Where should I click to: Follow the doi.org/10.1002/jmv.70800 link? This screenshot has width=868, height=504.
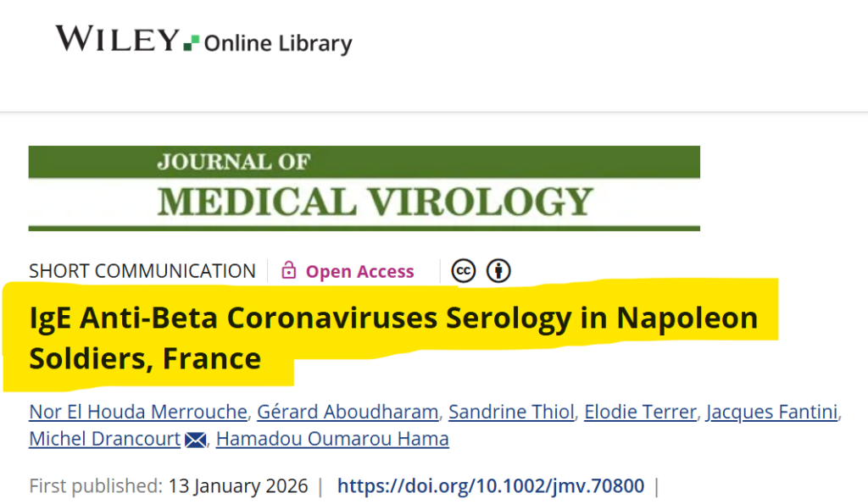(x=491, y=486)
